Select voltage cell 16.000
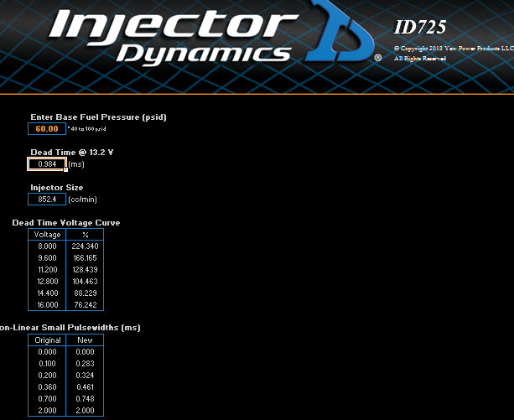514x420 pixels. pyautogui.click(x=47, y=305)
